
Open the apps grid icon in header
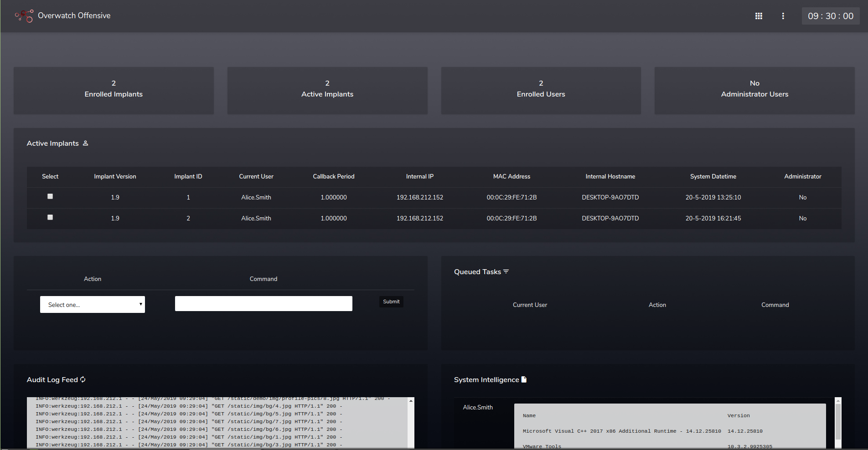[759, 16]
